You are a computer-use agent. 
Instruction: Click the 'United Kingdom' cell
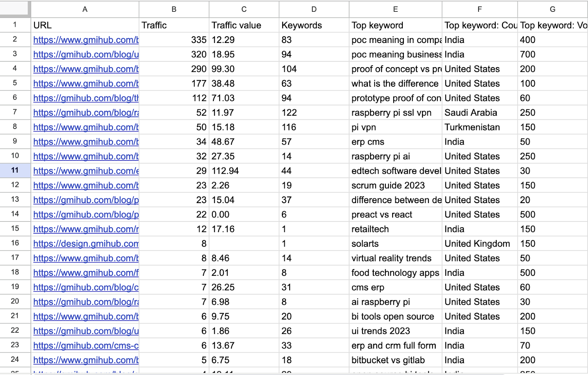pos(479,244)
